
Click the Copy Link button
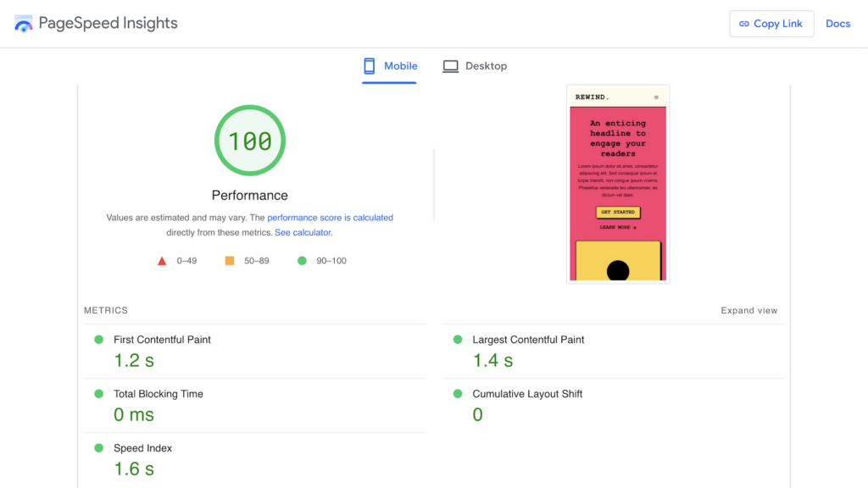click(771, 24)
